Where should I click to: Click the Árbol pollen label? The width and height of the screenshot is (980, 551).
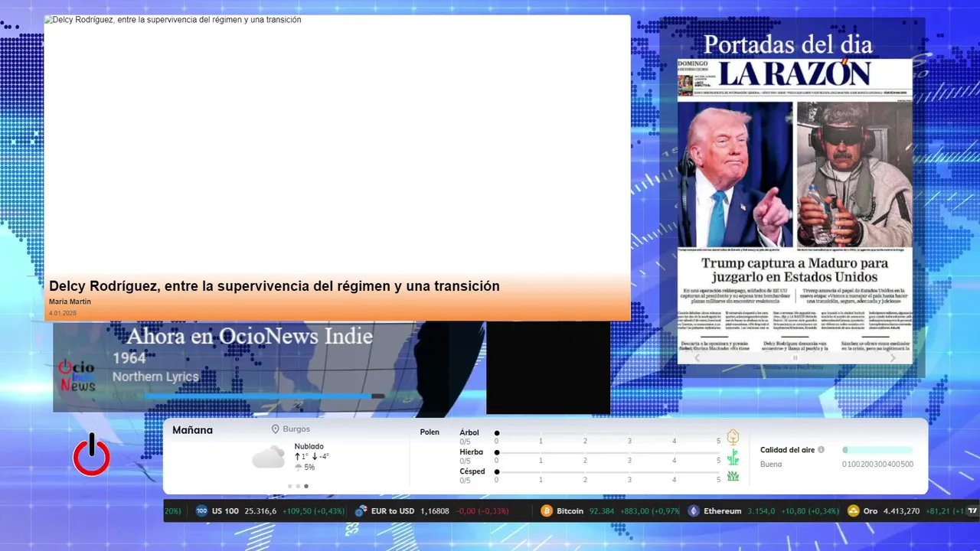pos(469,432)
